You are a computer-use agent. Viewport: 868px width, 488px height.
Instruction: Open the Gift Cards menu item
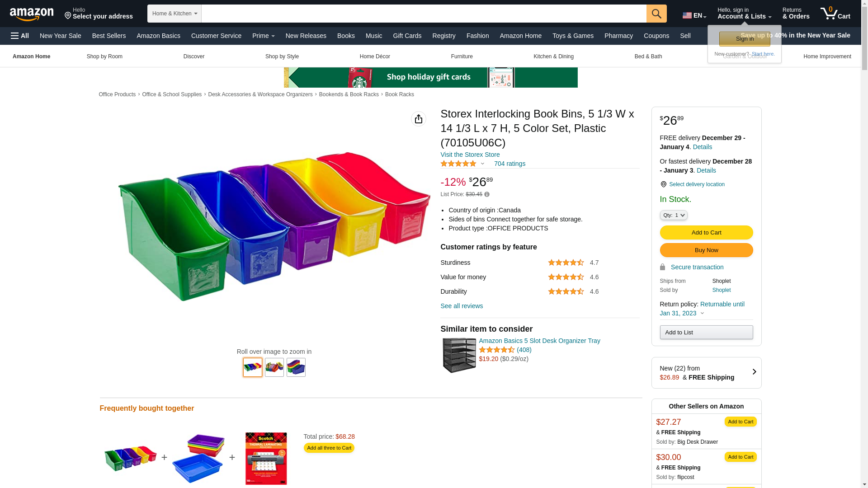coord(407,36)
